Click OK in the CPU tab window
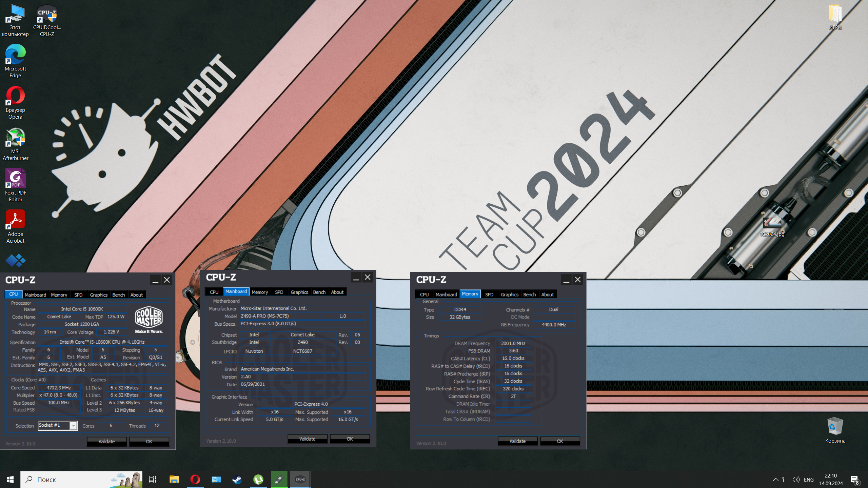 point(149,441)
